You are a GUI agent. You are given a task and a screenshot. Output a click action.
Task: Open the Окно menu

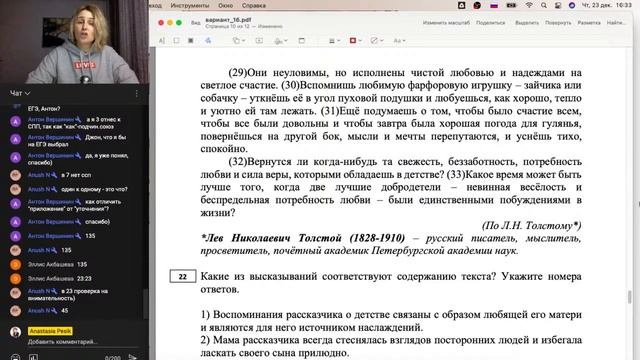pos(225,5)
